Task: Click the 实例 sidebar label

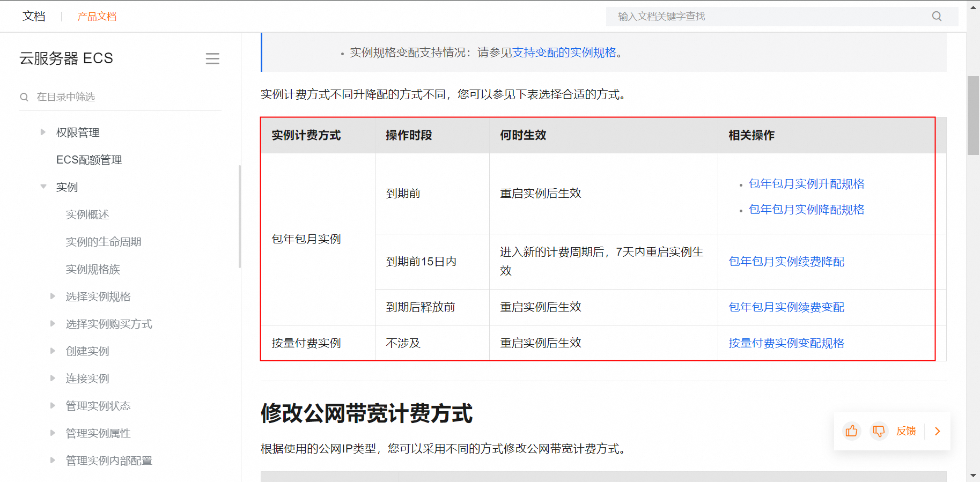Action: tap(67, 187)
